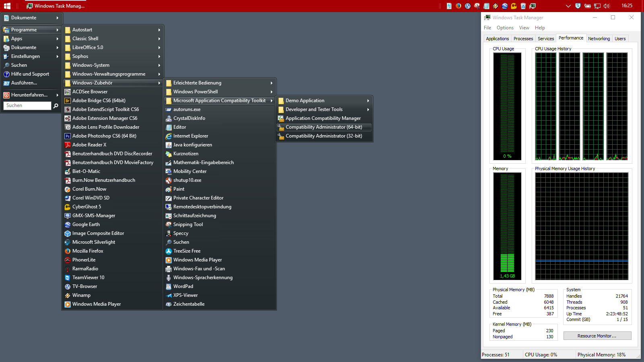Open the Apps start menu entry
This screenshot has height=362, width=644.
[31, 39]
